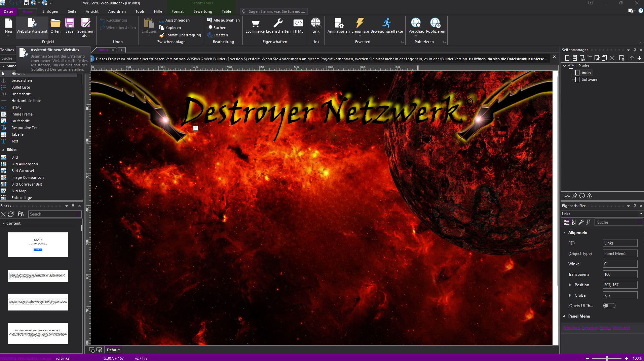Click edit page pencil icon in Seitenmanager

click(x=597, y=58)
